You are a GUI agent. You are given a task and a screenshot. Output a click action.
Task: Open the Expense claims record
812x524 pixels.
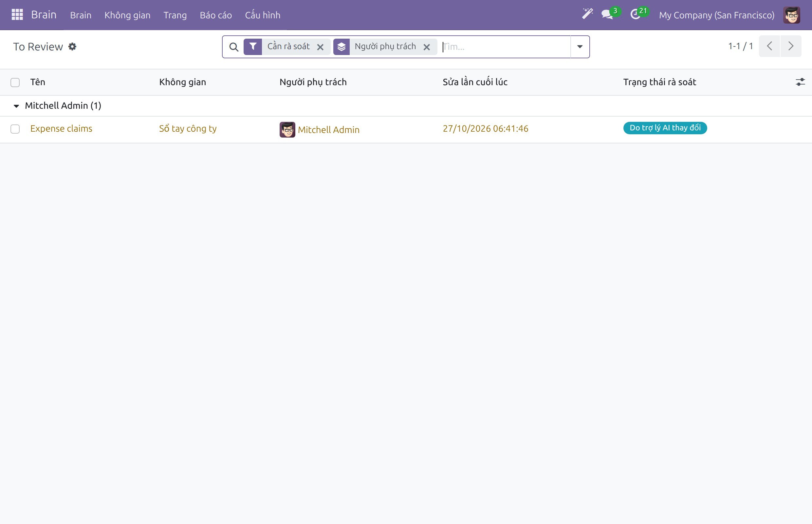click(61, 129)
